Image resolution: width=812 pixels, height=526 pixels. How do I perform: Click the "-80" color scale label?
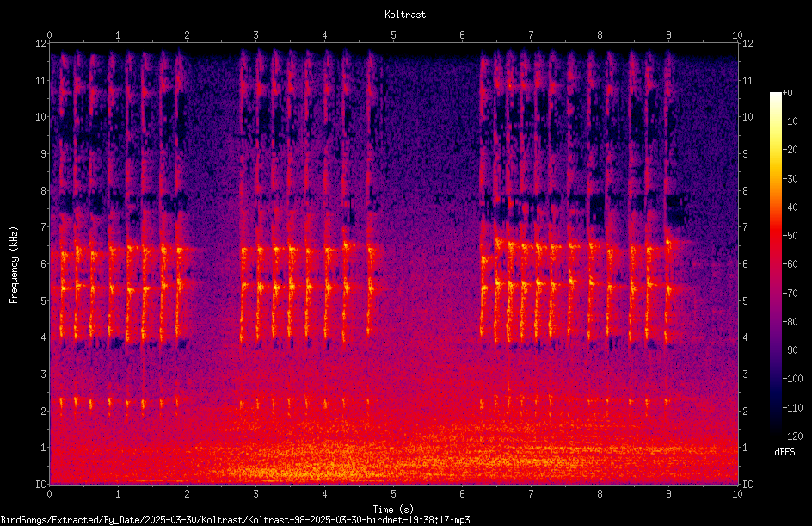tap(790, 322)
